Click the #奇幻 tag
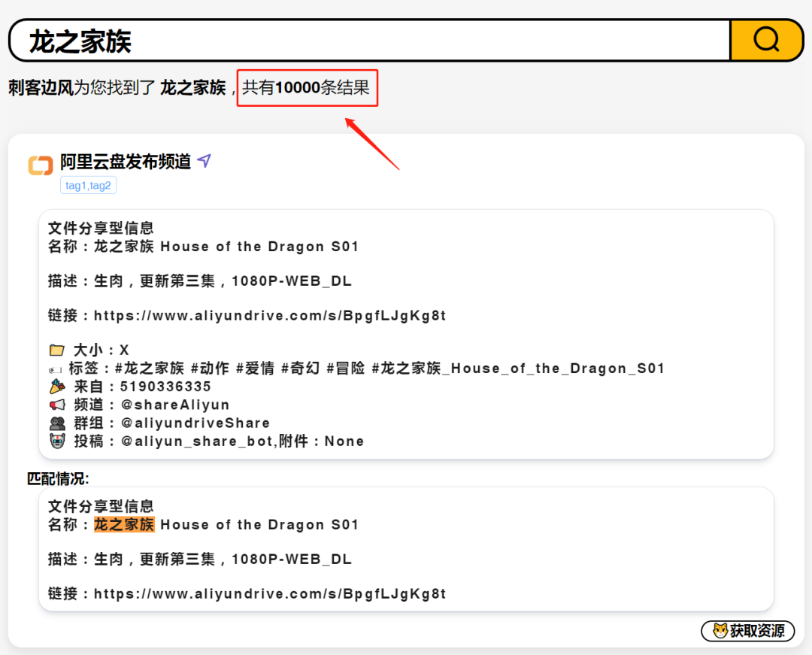The image size is (812, 655). pyautogui.click(x=300, y=368)
